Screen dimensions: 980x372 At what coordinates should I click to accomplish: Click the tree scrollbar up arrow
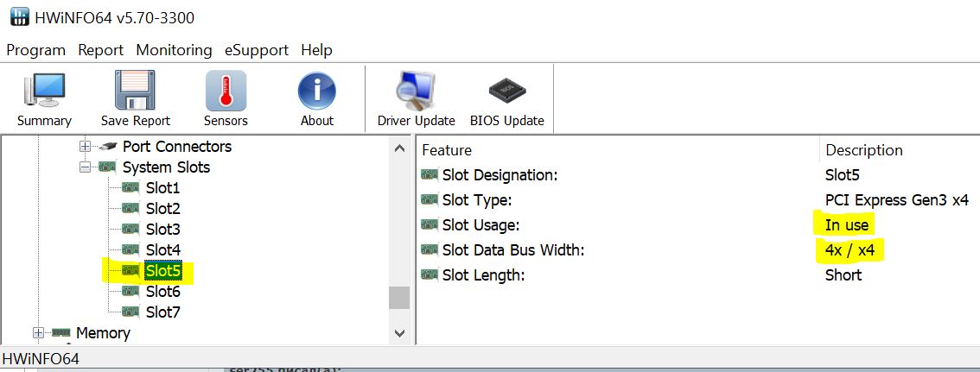pos(398,148)
